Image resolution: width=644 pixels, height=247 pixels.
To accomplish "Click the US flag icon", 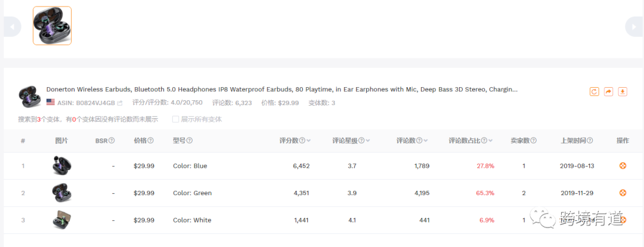I will [x=51, y=102].
